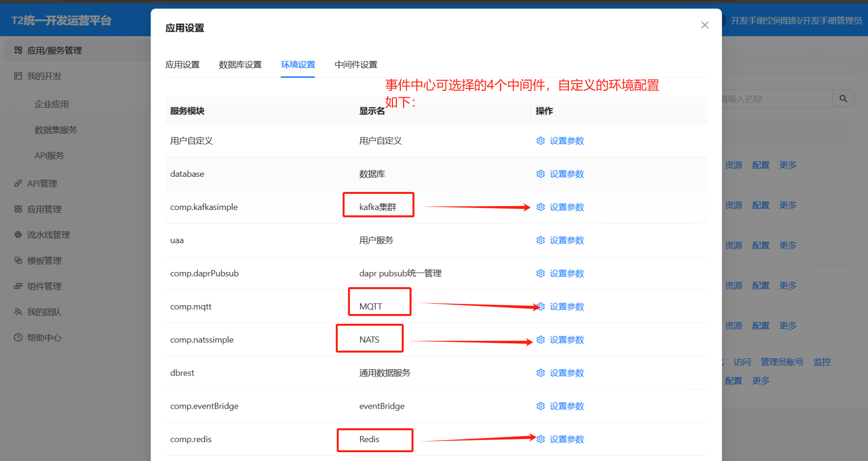
Task: Click the 流水线管理 sidebar icon
Action: pyautogui.click(x=18, y=235)
